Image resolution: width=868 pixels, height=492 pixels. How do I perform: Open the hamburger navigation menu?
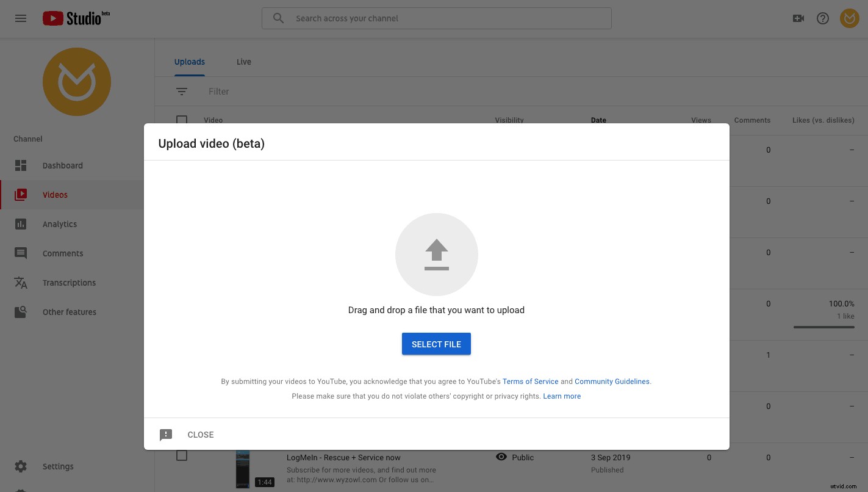[21, 18]
